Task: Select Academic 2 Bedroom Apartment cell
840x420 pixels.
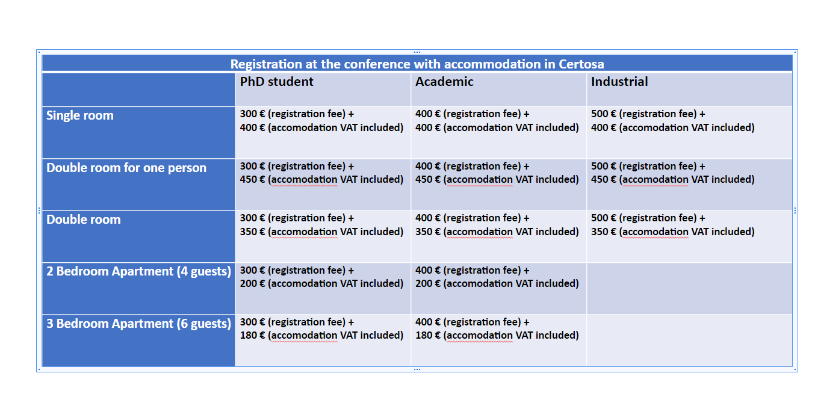Action: pyautogui.click(x=498, y=288)
